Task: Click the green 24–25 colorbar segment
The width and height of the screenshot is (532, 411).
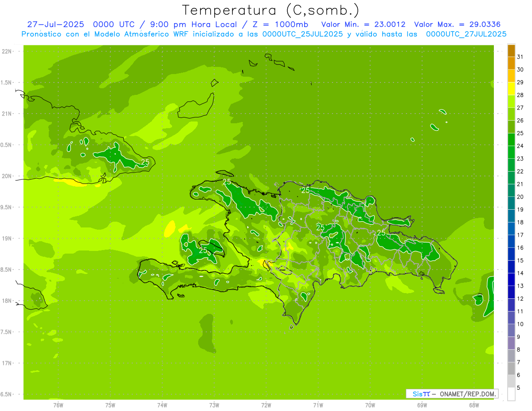Action: [x=511, y=140]
